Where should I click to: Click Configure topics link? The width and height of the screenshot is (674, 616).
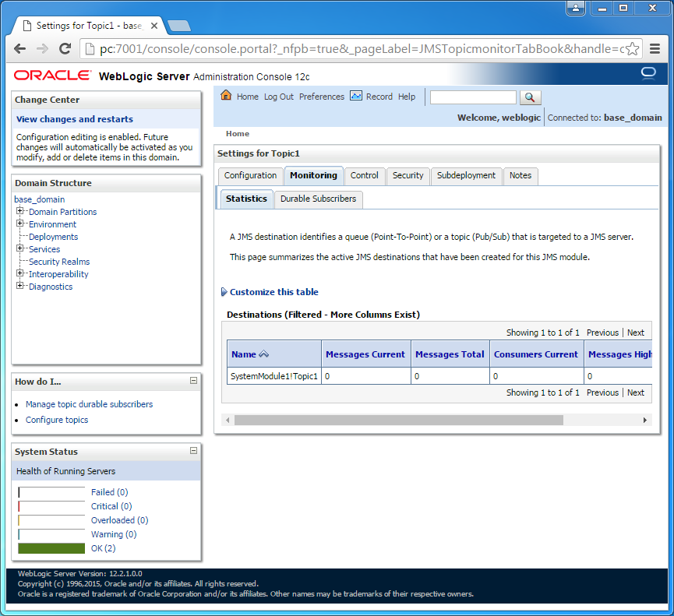click(57, 420)
